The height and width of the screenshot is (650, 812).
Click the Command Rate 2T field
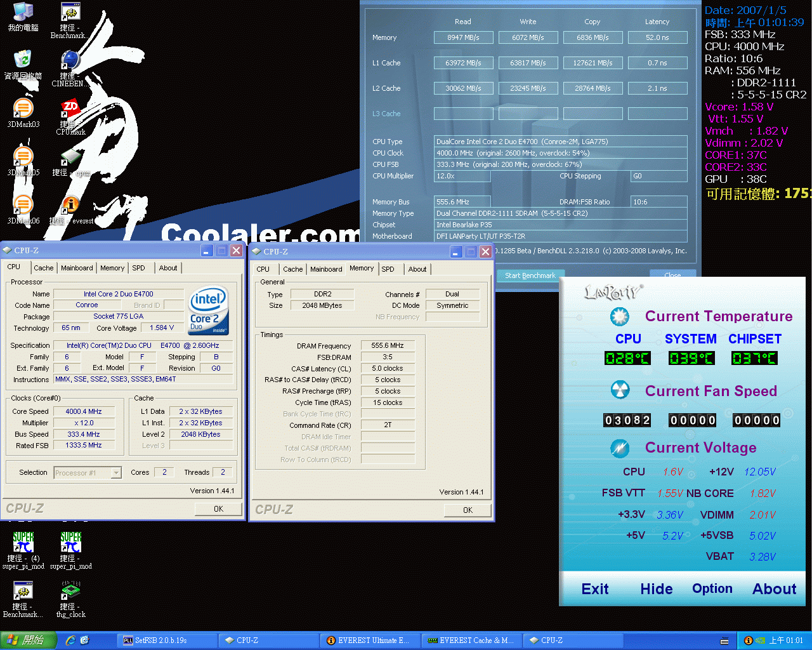point(388,425)
